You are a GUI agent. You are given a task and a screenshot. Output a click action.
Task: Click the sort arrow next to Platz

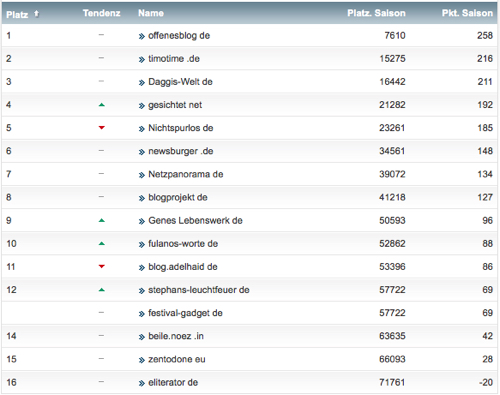click(x=37, y=14)
